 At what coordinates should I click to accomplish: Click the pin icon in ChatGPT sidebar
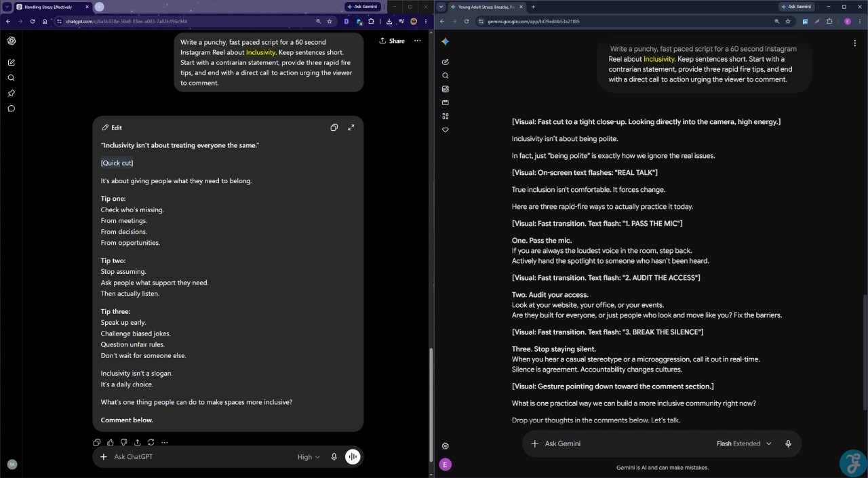(x=12, y=93)
